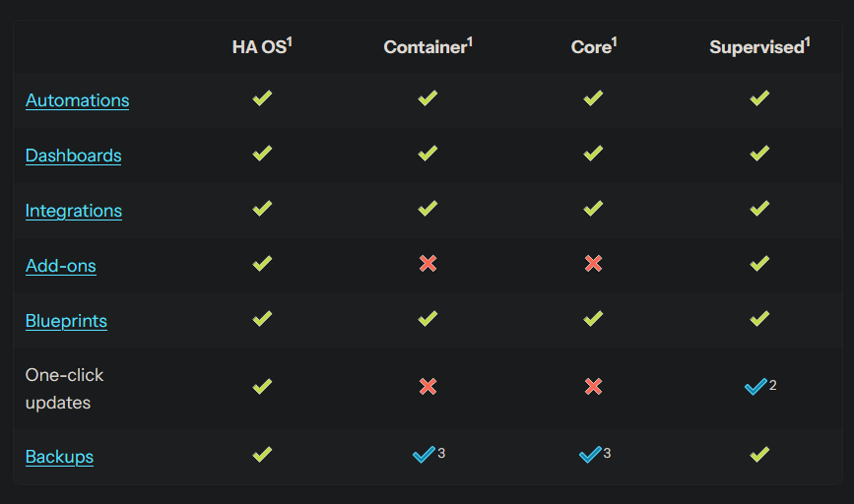Click blue checkmark for Backups under Core
Image resolution: width=854 pixels, height=504 pixels.
pos(590,455)
